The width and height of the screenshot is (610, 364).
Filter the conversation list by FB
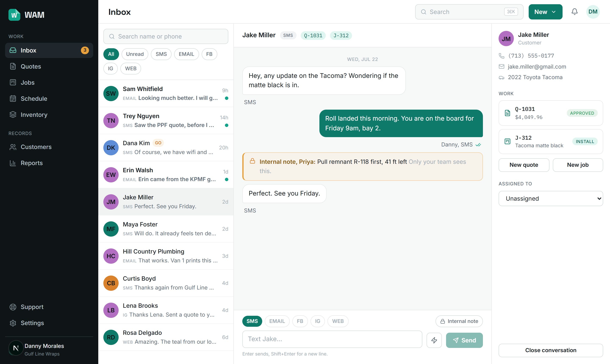tap(209, 54)
